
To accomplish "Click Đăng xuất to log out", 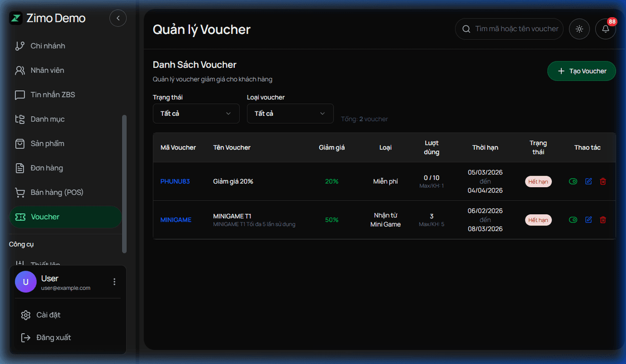I will point(53,337).
